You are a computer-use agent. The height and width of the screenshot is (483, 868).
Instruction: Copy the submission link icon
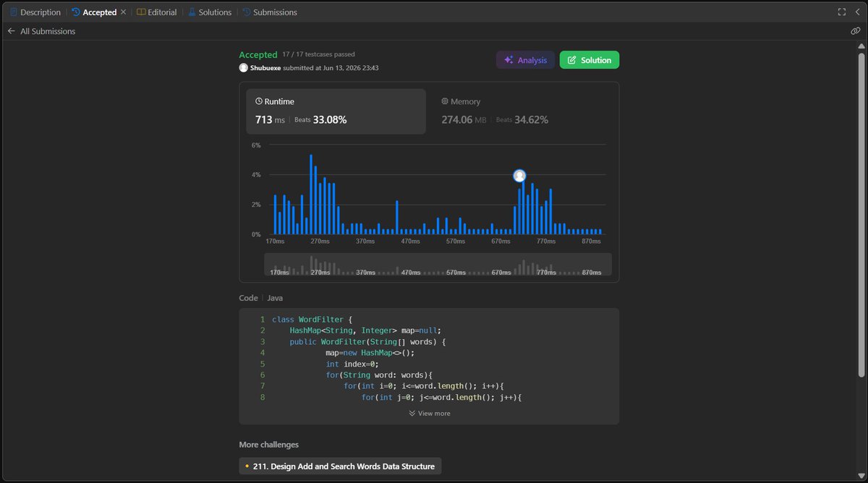856,31
